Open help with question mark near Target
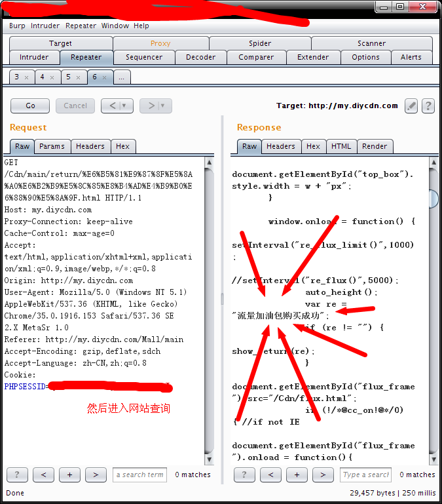Screen dimensions: 442x504 pos(428,106)
